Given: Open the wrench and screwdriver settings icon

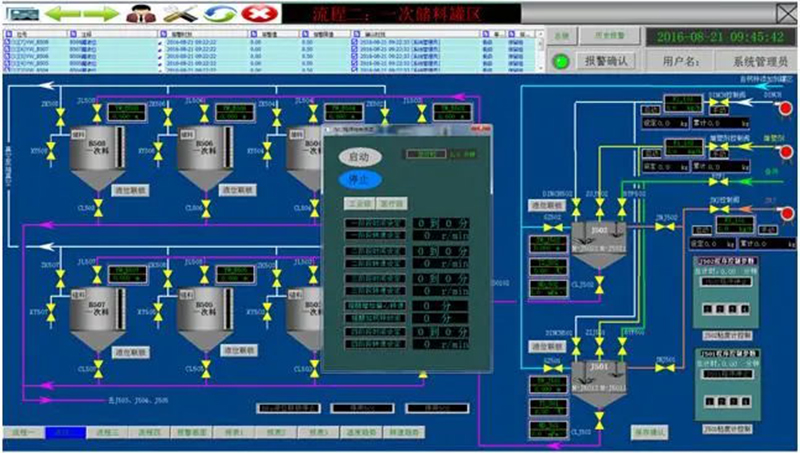Looking at the screenshot, I should tap(179, 14).
